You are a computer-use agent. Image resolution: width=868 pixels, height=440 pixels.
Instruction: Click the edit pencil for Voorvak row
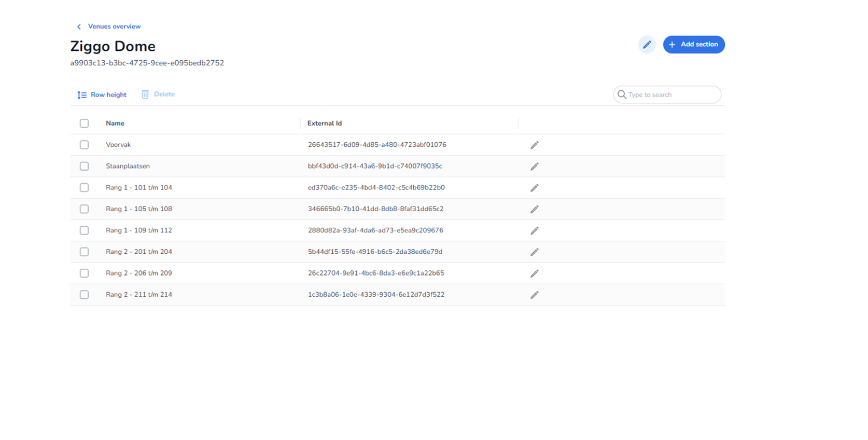point(534,145)
